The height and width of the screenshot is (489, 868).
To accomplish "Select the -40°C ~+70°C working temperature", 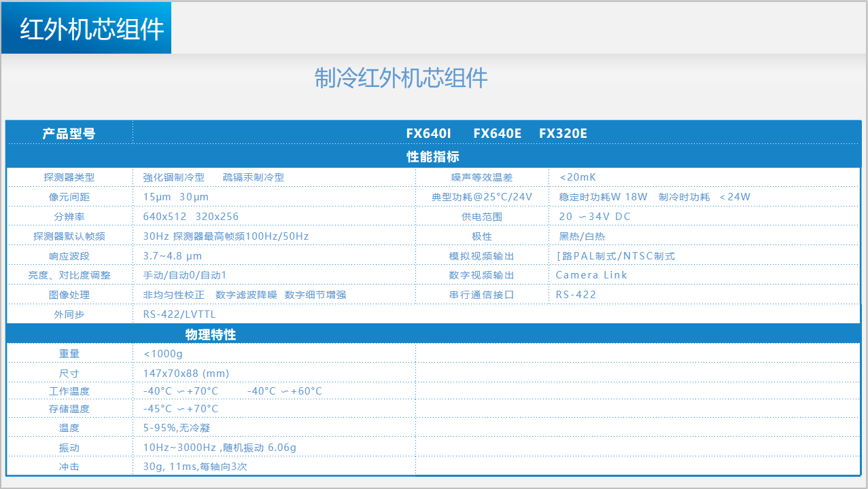I will pos(181,391).
